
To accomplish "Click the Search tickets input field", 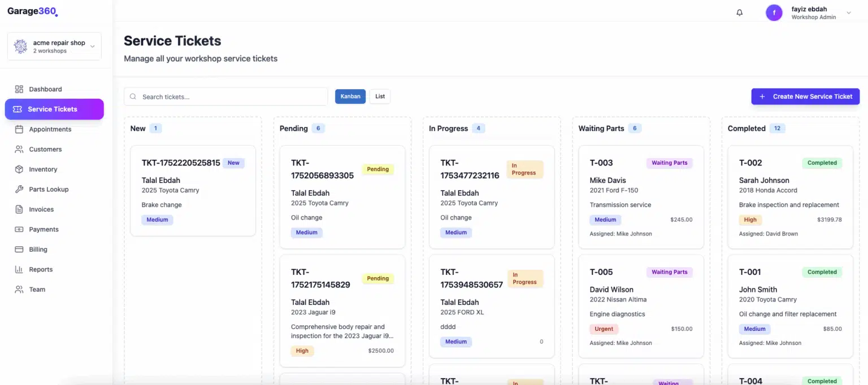I will click(225, 96).
